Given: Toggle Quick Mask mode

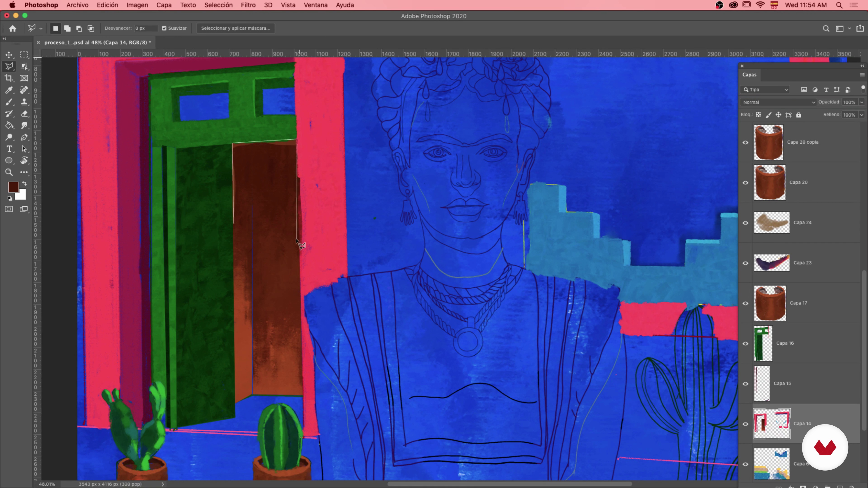Looking at the screenshot, I should tap(9, 209).
